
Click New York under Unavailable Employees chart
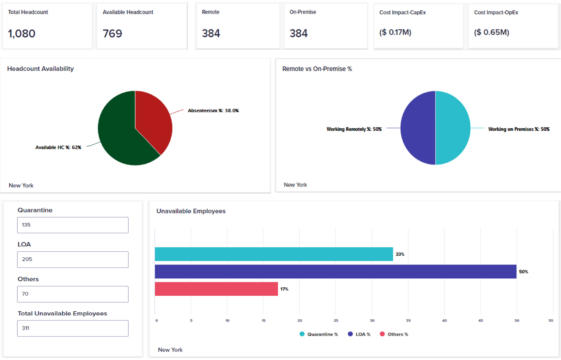tap(170, 350)
